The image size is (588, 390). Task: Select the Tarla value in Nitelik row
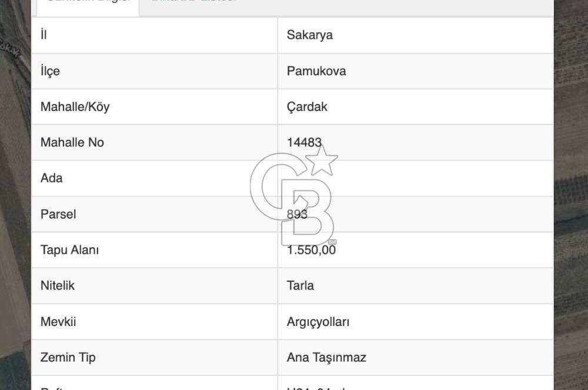[300, 286]
